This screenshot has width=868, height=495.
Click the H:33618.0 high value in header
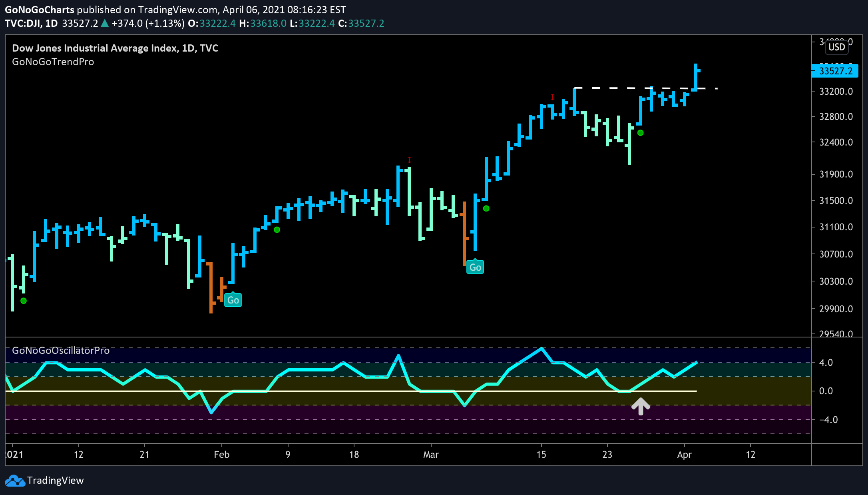click(263, 24)
